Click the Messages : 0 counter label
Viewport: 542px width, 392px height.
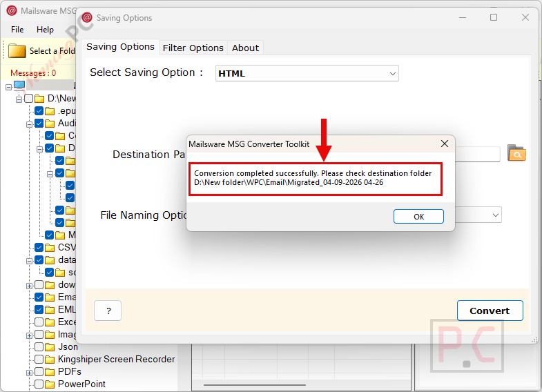[33, 73]
